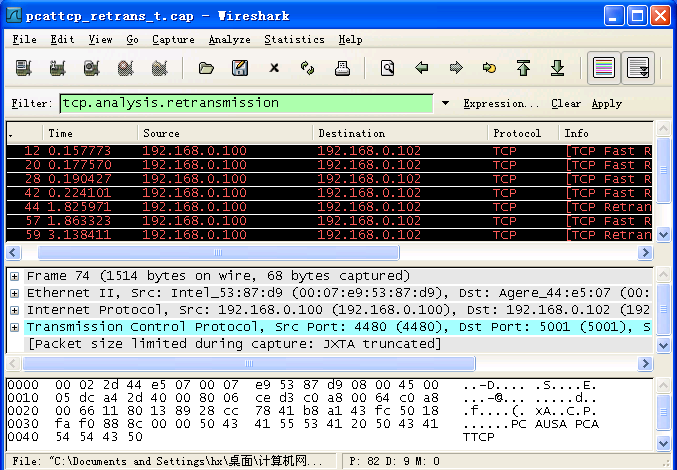This screenshot has width=677, height=470.
Task: Apply the display filter
Action: coord(607,104)
